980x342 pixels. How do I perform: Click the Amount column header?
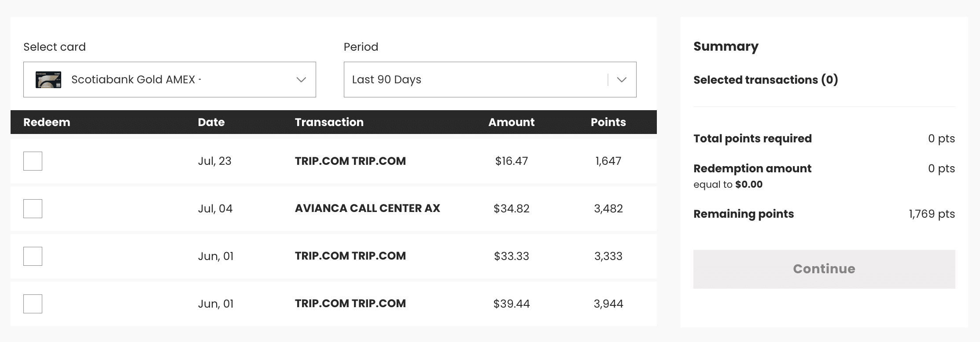pyautogui.click(x=511, y=122)
